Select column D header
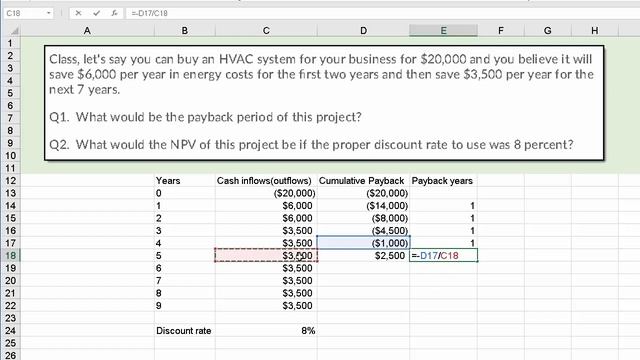 point(363,31)
